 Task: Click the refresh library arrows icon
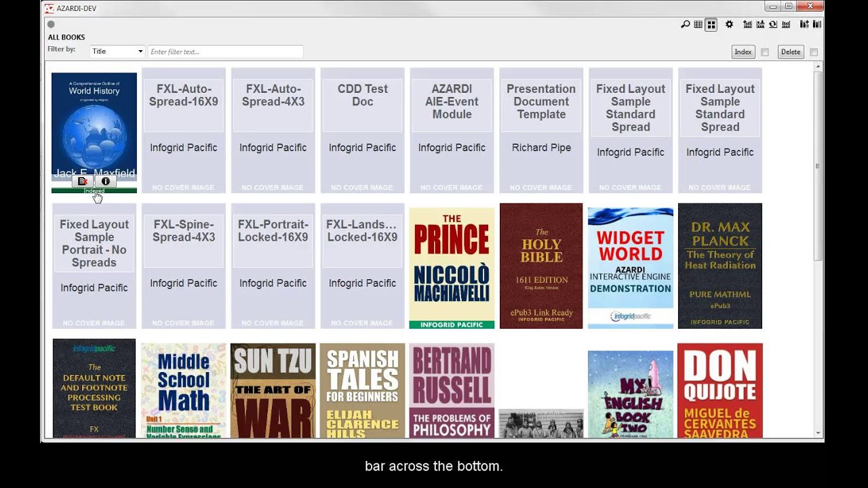(x=773, y=24)
